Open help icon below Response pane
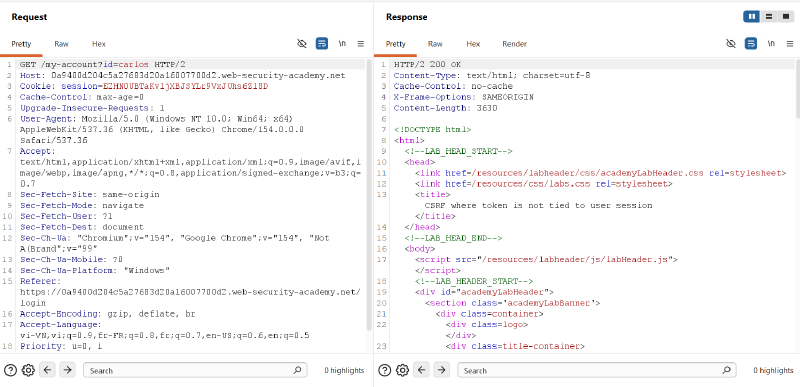Image resolution: width=800 pixels, height=387 pixels. 385,370
